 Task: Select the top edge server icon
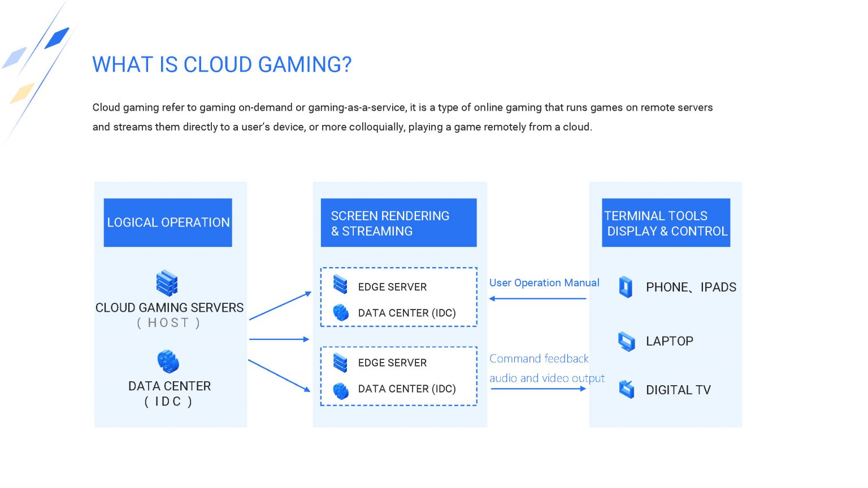(340, 285)
